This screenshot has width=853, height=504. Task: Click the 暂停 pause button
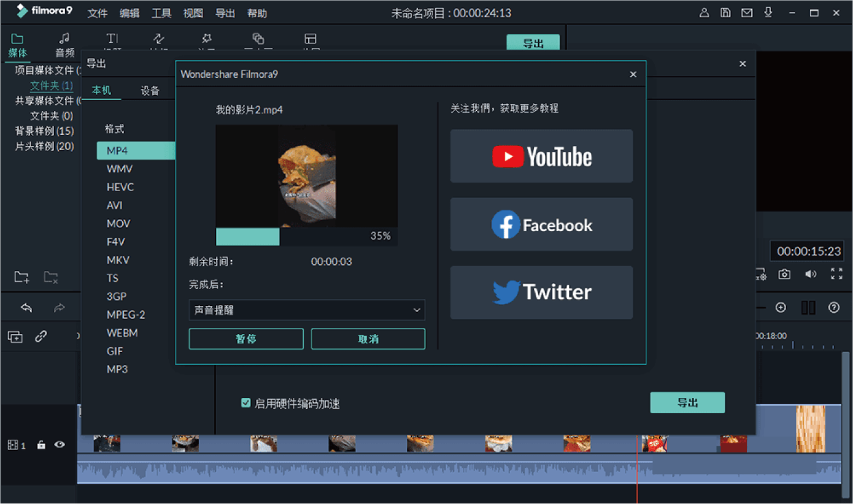click(246, 339)
